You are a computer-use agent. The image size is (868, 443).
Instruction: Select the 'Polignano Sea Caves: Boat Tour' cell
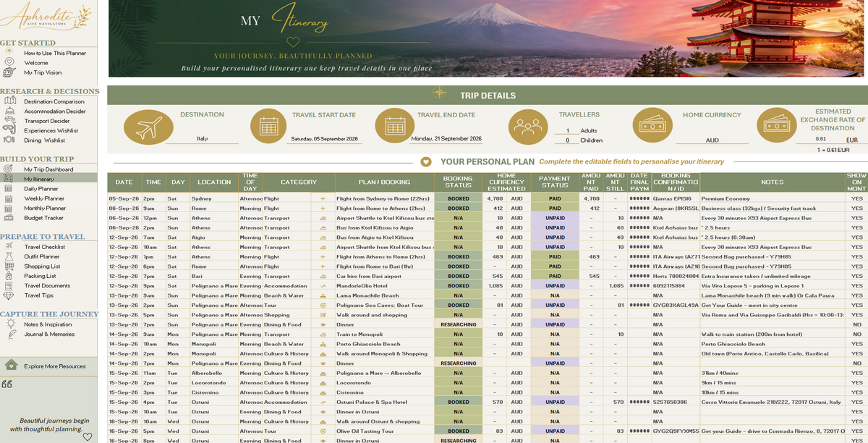385,305
